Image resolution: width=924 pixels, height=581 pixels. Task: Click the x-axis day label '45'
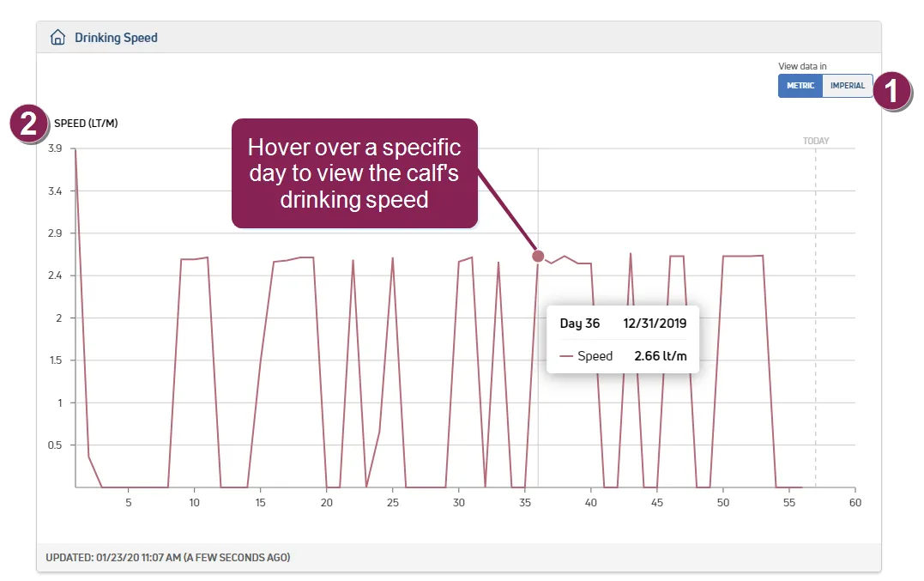coord(657,503)
